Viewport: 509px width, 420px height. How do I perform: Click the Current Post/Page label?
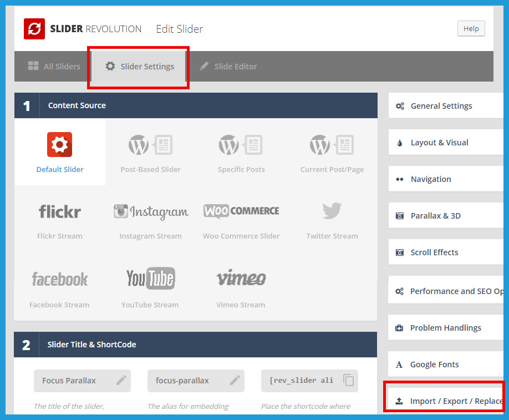332,170
